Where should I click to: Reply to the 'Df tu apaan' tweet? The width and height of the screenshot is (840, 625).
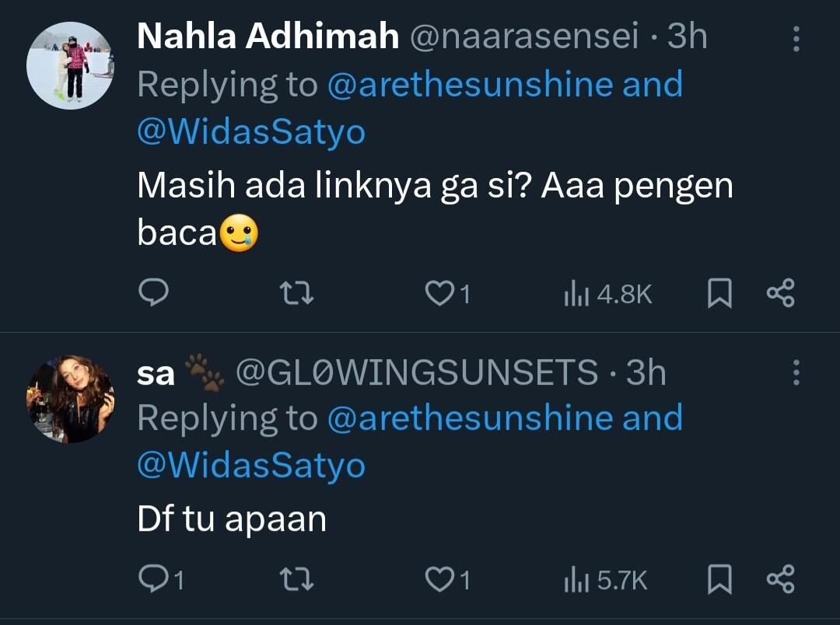tap(154, 579)
